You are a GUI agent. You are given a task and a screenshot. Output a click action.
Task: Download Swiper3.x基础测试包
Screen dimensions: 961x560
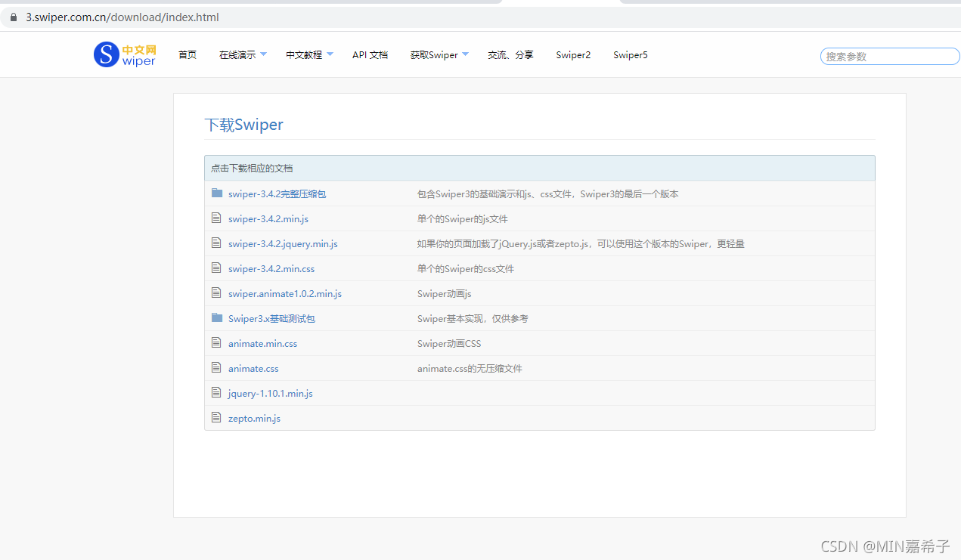(x=271, y=319)
